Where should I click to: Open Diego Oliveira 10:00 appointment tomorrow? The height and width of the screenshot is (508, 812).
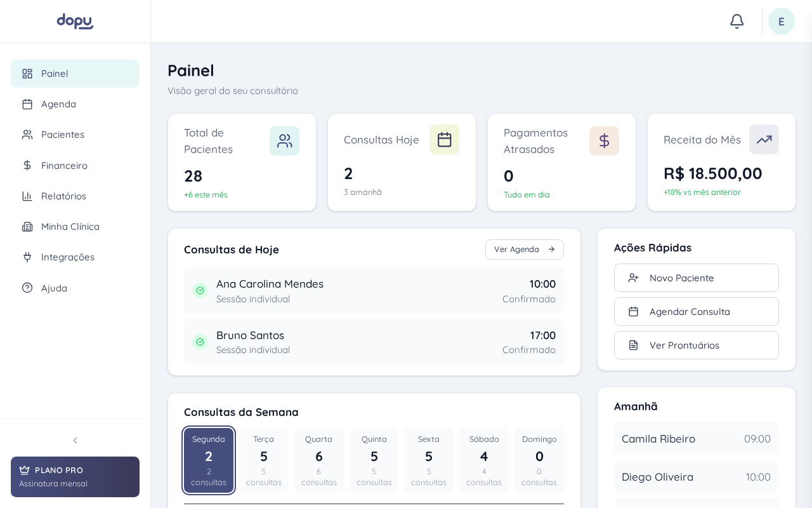[x=697, y=477]
